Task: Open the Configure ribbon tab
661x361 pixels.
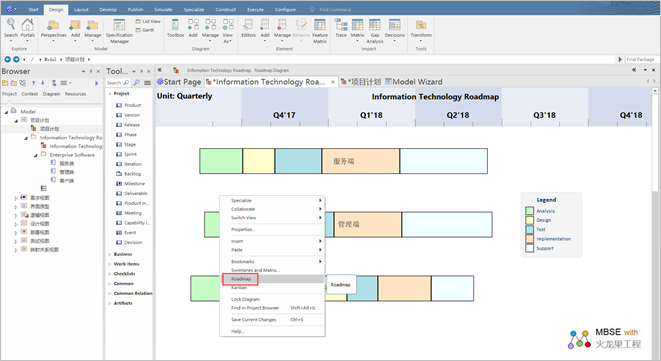Action: (x=285, y=9)
